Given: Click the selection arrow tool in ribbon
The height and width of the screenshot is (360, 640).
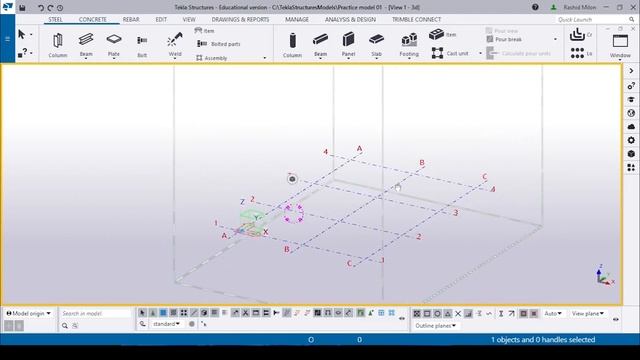Looking at the screenshot, I should [x=22, y=34].
